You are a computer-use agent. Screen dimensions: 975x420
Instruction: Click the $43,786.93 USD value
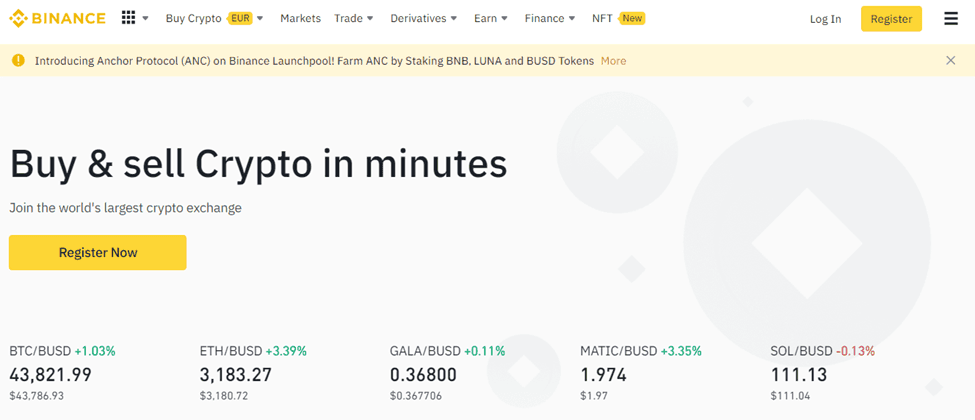[x=37, y=395]
